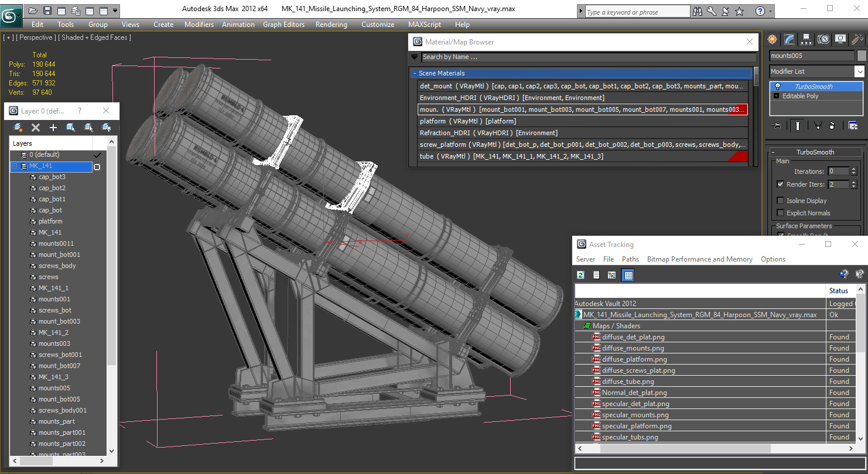Click Iterations spinner arrows
Screen dimensions: 868x474
tap(853, 171)
